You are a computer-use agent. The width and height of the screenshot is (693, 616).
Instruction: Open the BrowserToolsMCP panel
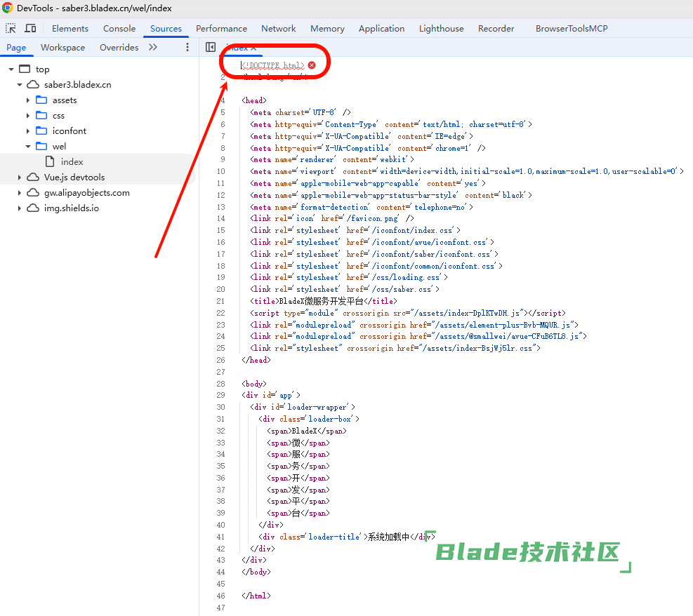572,29
